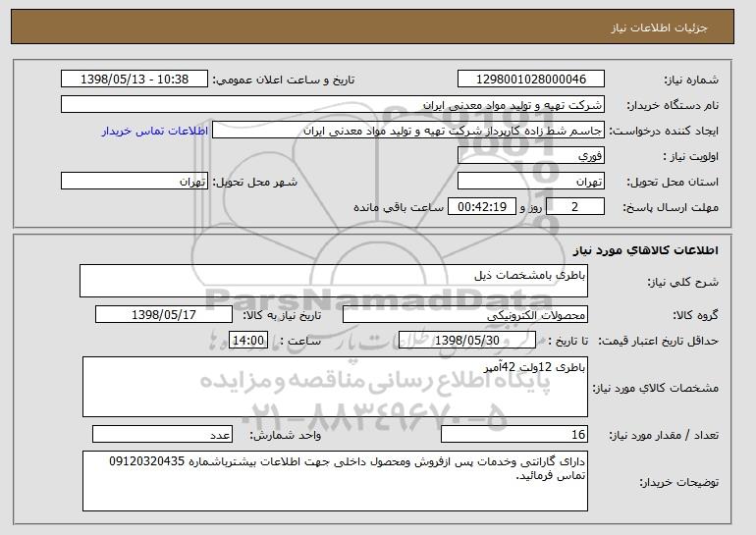
Task: Click the استان محل تحویل field showing تهران
Action: pos(531,182)
